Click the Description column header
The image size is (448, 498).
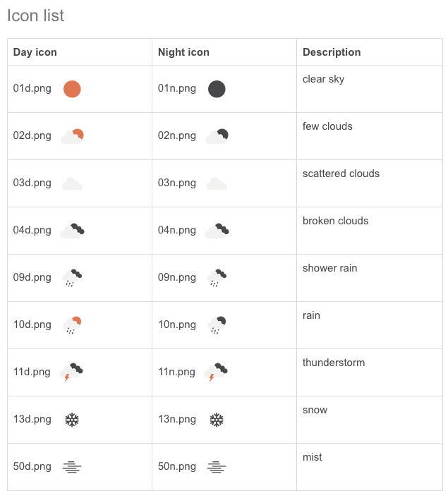(x=332, y=52)
